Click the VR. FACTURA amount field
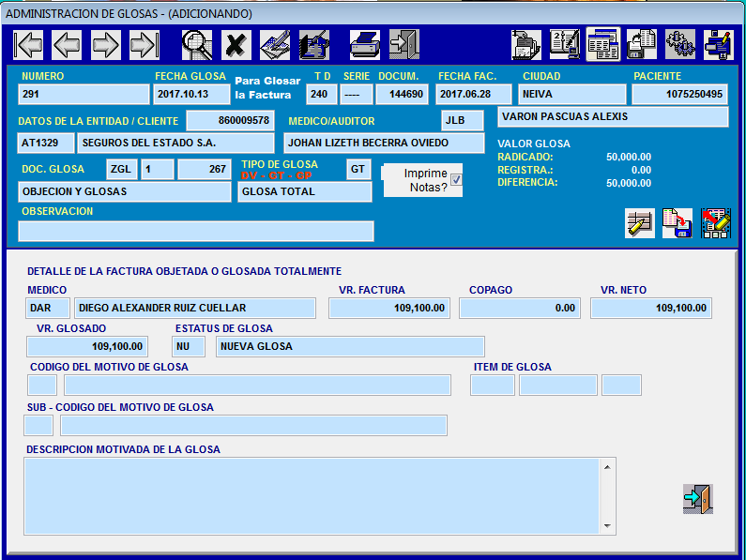 (389, 309)
